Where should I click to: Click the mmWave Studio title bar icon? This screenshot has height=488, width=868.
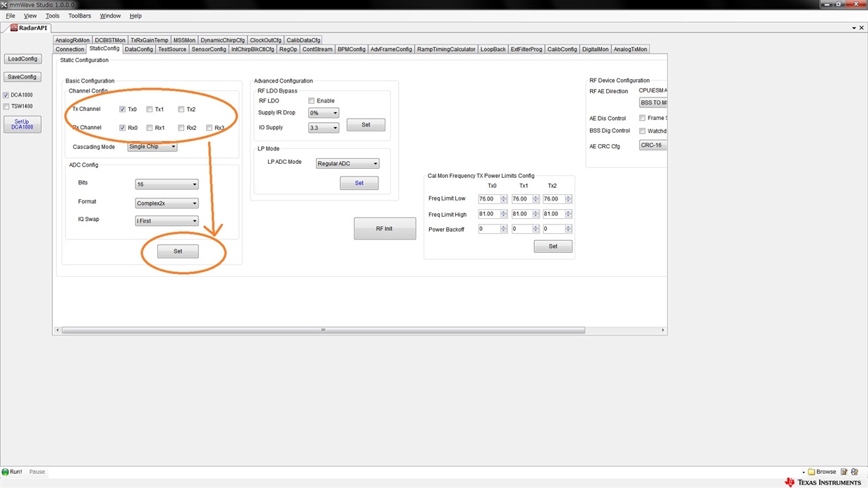pyautogui.click(x=4, y=4)
